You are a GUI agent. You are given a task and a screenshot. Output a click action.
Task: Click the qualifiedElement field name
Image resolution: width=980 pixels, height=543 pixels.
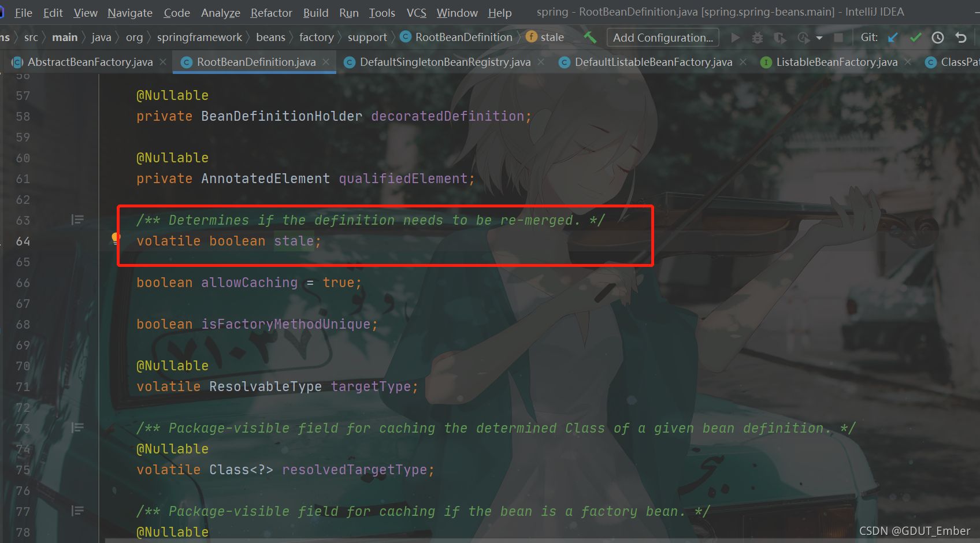click(x=403, y=178)
